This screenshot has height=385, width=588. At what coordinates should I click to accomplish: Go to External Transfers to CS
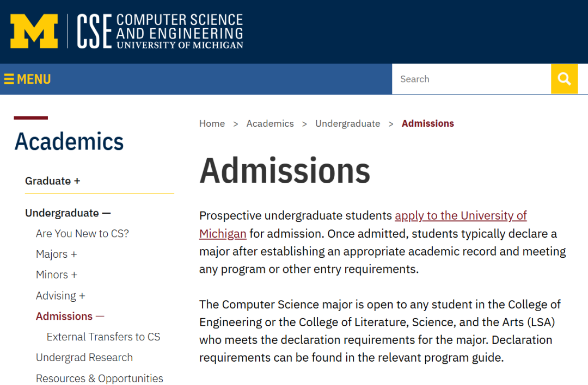[103, 337]
